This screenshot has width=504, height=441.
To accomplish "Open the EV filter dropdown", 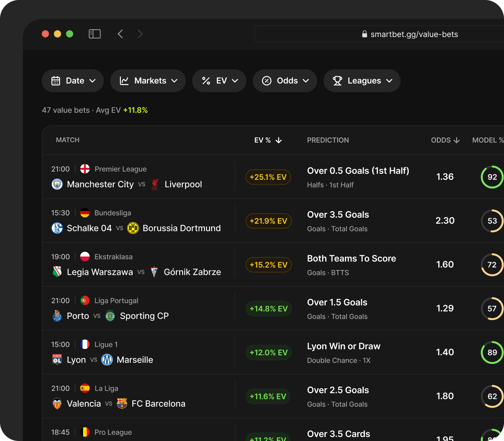I will pyautogui.click(x=219, y=81).
